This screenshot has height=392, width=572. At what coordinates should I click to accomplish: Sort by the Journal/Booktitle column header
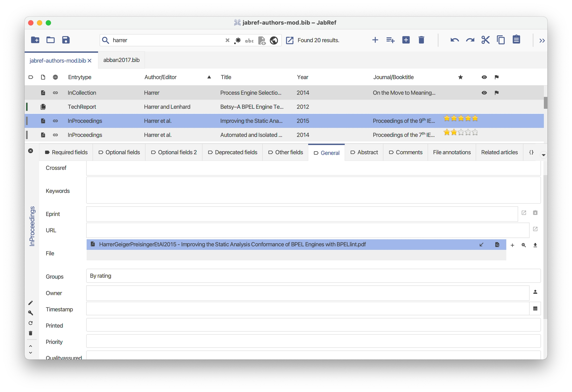[393, 77]
